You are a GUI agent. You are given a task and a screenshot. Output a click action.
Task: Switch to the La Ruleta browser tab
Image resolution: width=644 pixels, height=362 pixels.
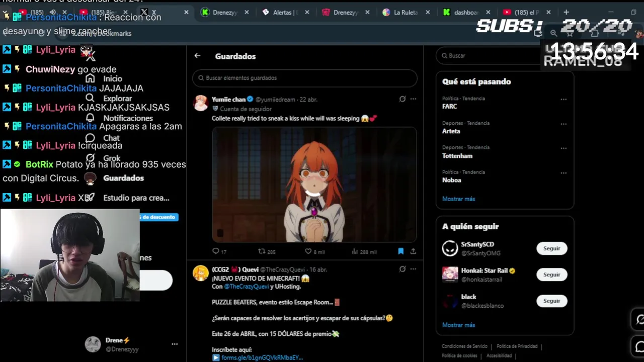click(x=406, y=12)
